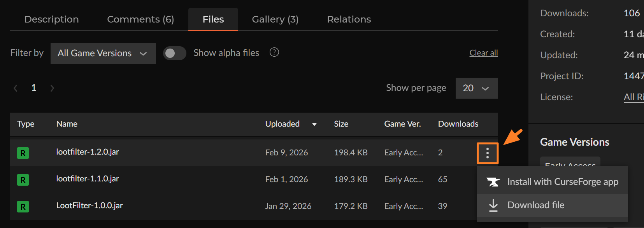Click the three-dot menu for lootfilter-1.2.0.jar
The height and width of the screenshot is (228, 644).
[x=487, y=153]
